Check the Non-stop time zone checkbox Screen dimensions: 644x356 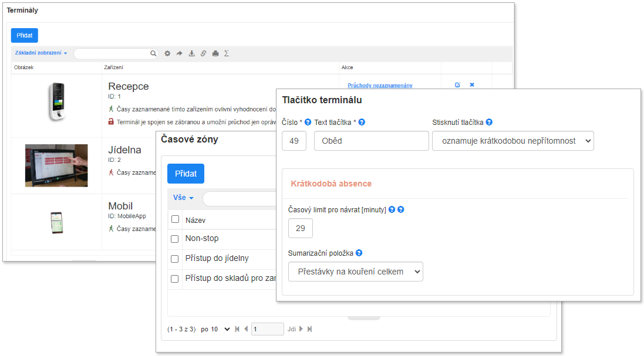coord(174,239)
